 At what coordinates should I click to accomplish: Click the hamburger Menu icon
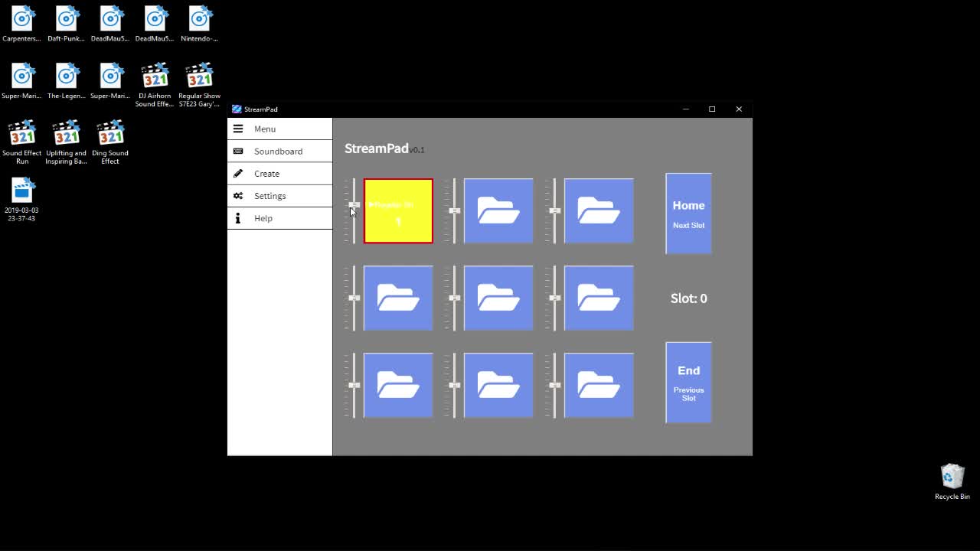[x=238, y=129]
